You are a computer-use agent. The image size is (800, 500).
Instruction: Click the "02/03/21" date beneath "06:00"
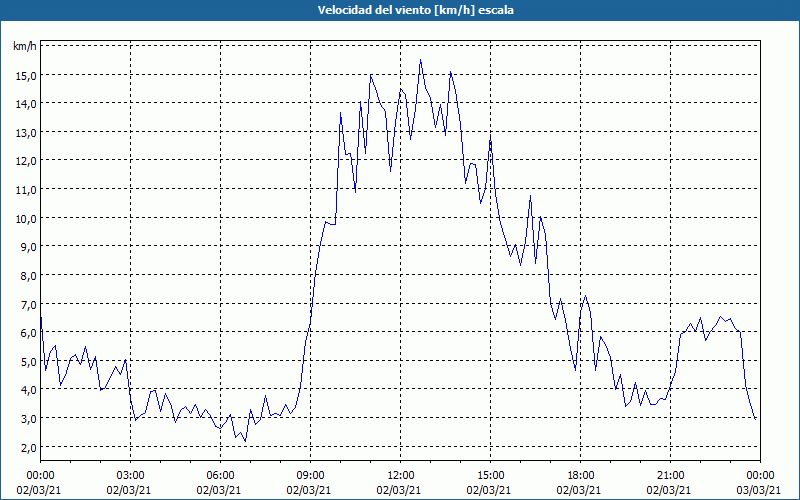tap(219, 490)
